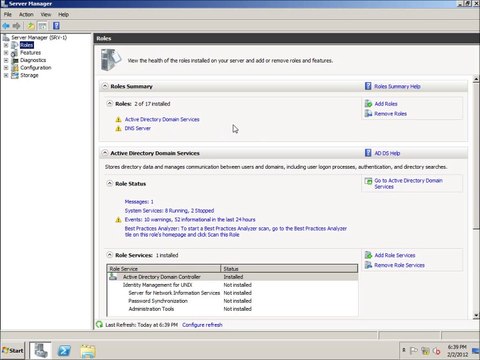480x360 pixels.
Task: Click the AD DS Help icon
Action: click(x=368, y=153)
